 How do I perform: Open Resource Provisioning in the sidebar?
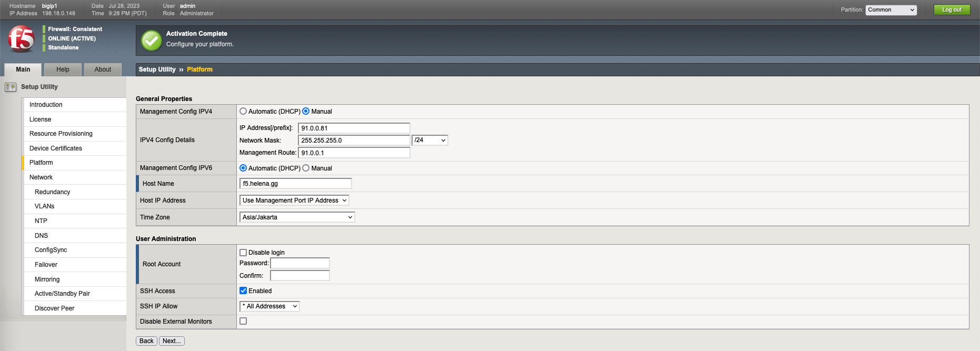coord(61,134)
